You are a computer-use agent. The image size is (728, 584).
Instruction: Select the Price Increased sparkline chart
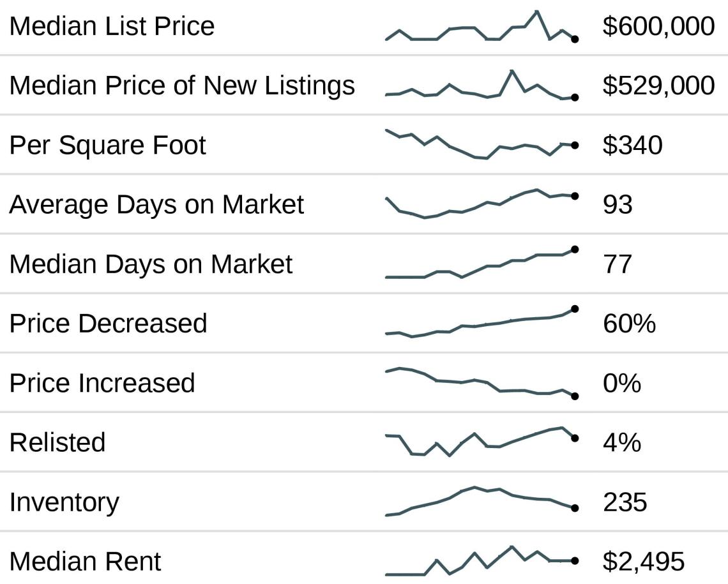tap(481, 382)
